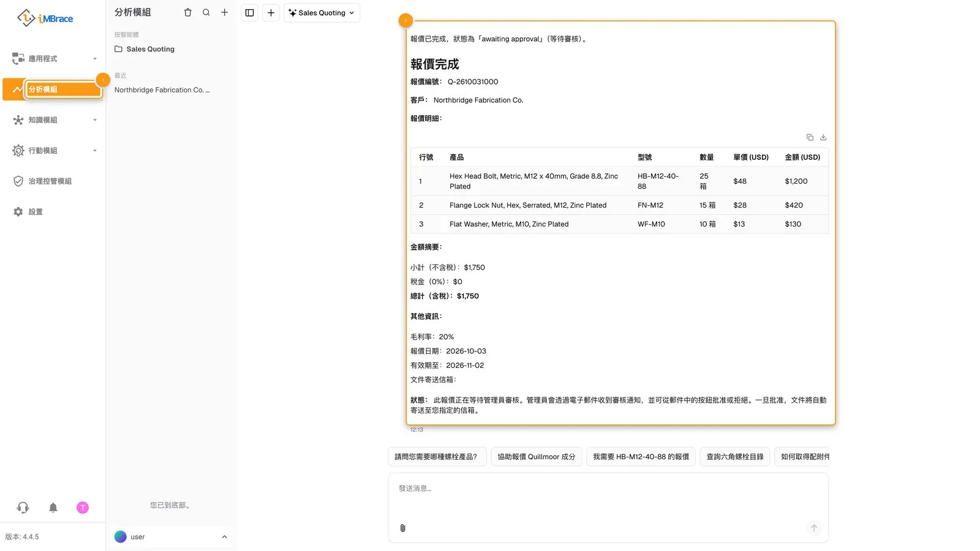Copy the quotation table
Image resolution: width=980 pixels, height=551 pixels.
point(810,137)
